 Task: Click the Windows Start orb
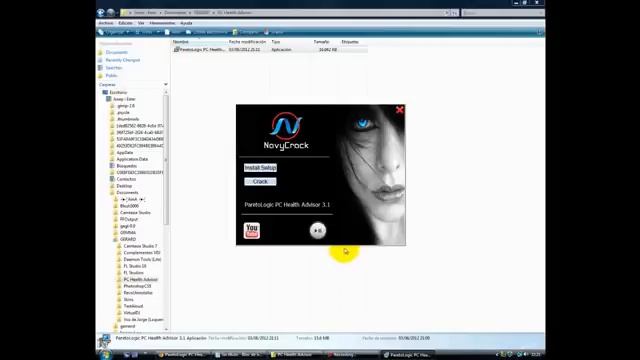click(106, 355)
